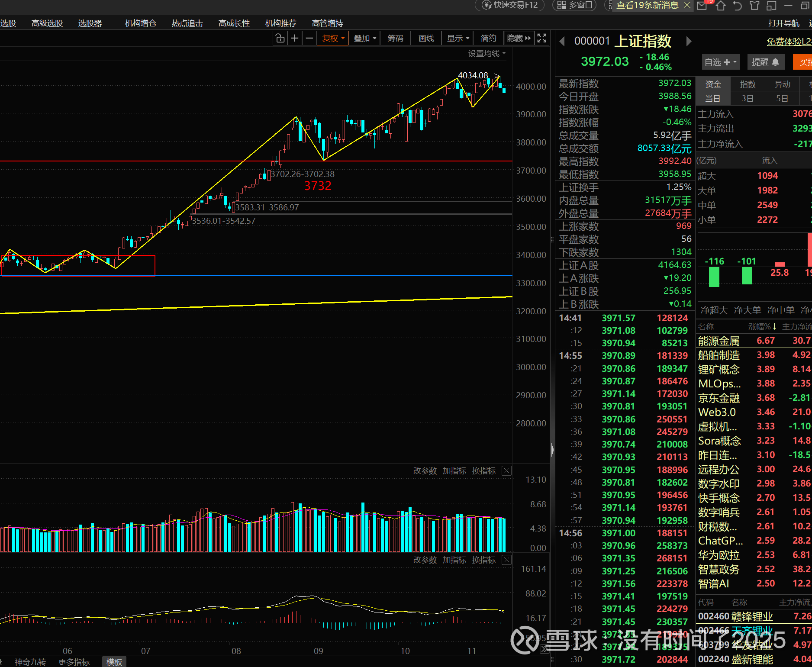
Task: Expand hidden tools with 隐藏 arrow
Action: tap(519, 38)
